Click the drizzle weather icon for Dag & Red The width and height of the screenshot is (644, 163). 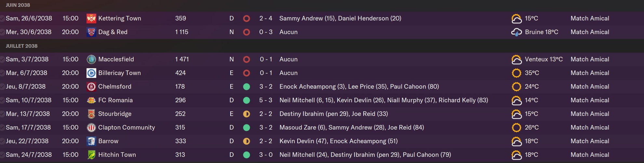coord(517,32)
